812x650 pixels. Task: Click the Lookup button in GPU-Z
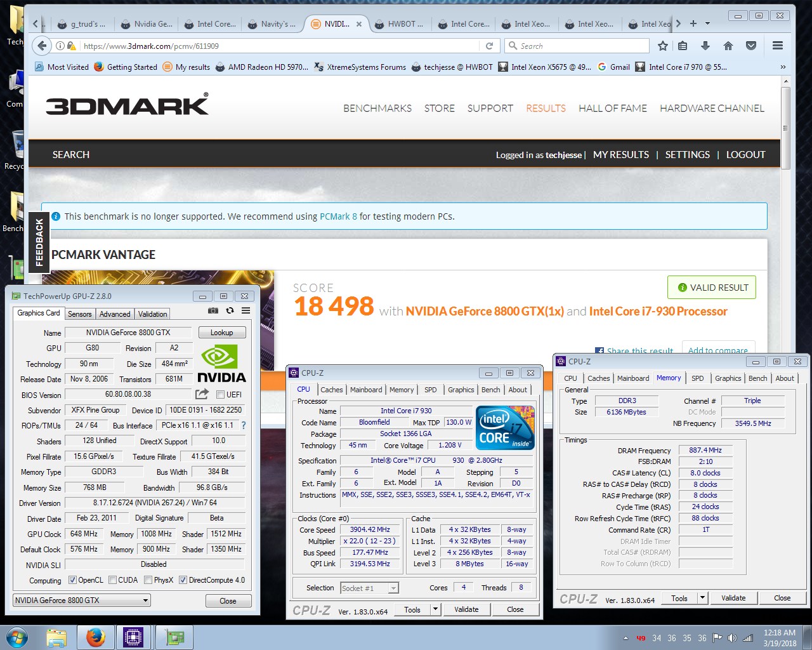coord(221,332)
